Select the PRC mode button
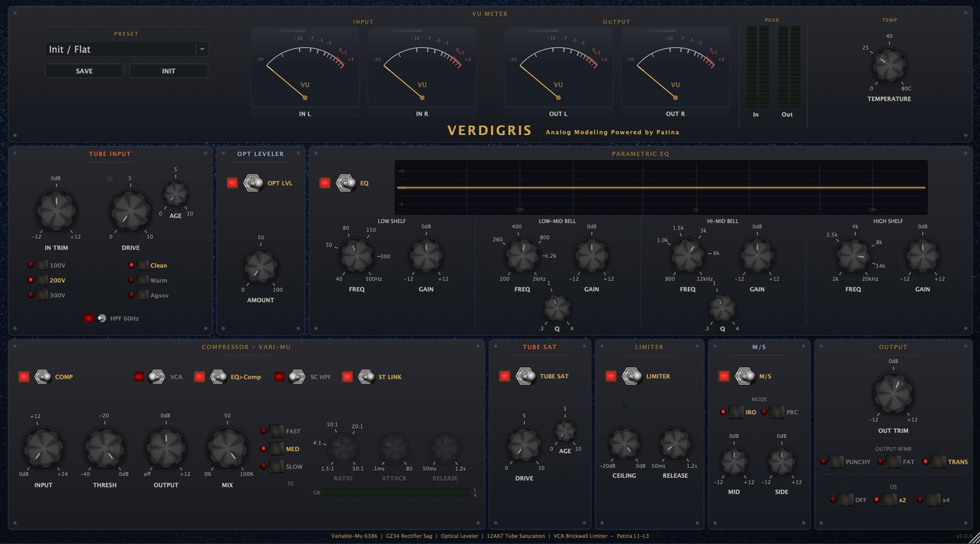Viewport: 980px width, 544px height. coord(777,412)
